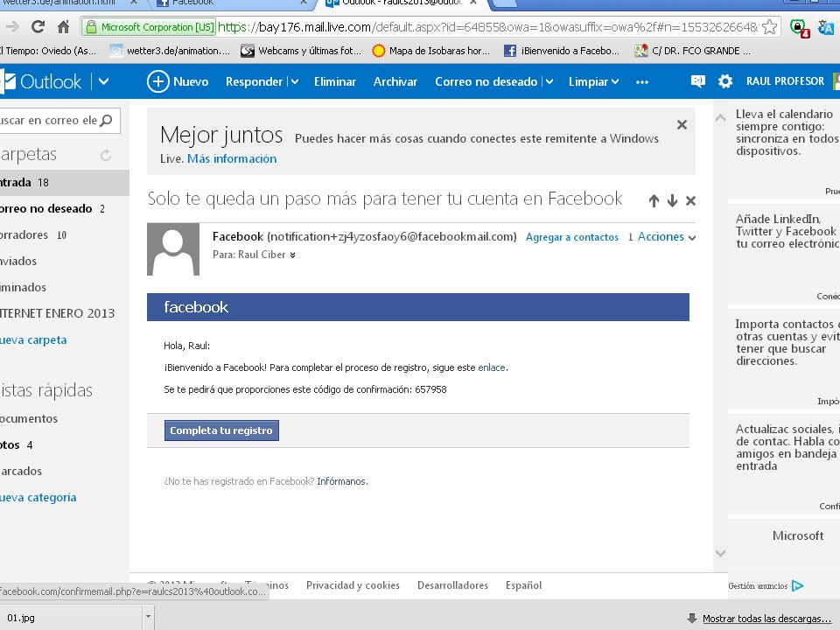
Task: Show all downloads via Mostrar todas las descargas
Action: [766, 619]
